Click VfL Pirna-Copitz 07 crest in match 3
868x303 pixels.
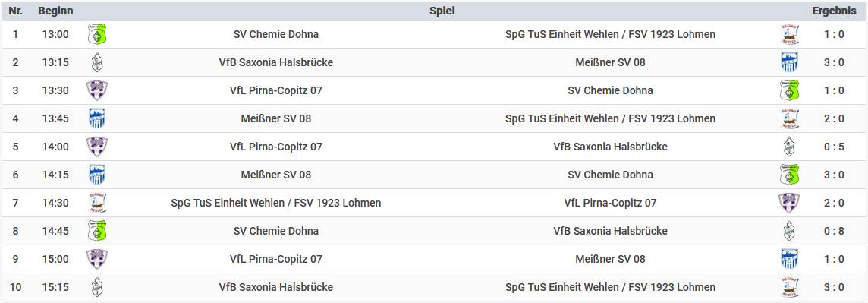(x=97, y=90)
